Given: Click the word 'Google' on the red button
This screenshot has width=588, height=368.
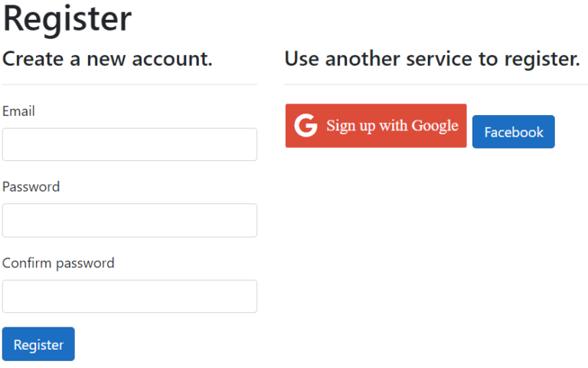Looking at the screenshot, I should (435, 126).
